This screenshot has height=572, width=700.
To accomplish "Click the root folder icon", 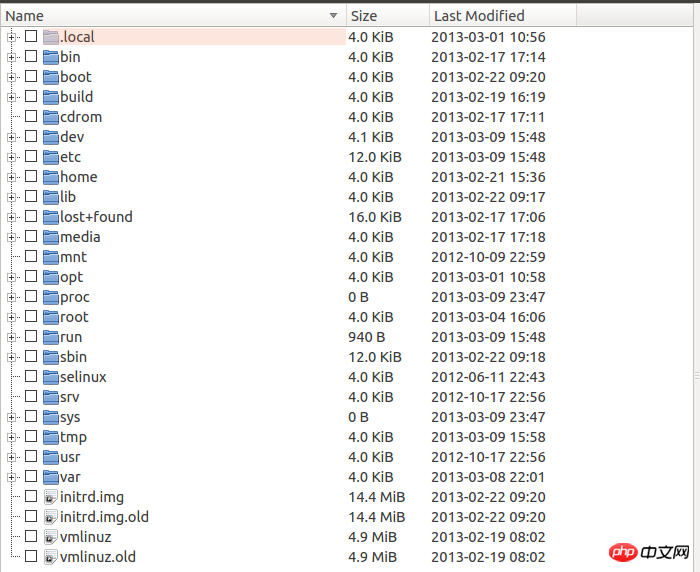I will point(51,317).
